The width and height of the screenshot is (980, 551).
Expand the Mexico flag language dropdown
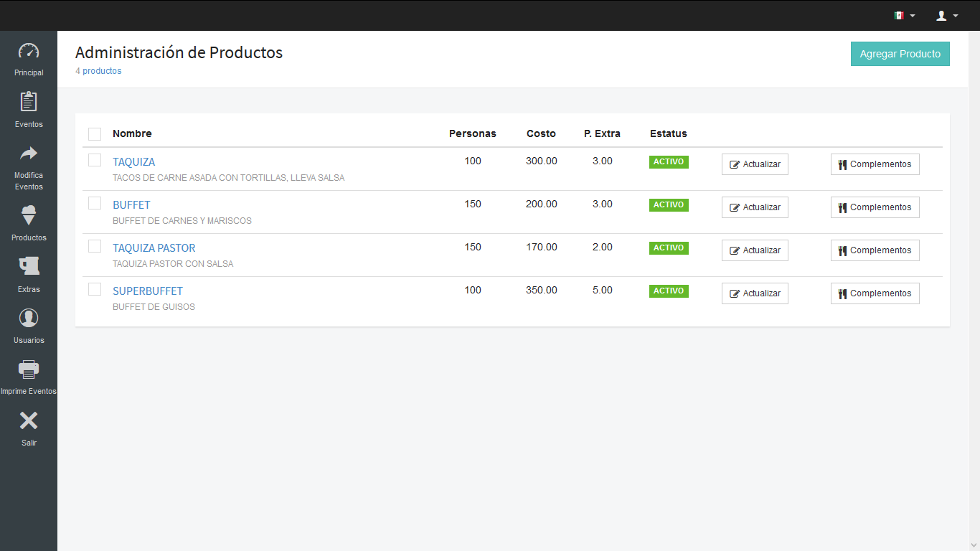pos(904,15)
